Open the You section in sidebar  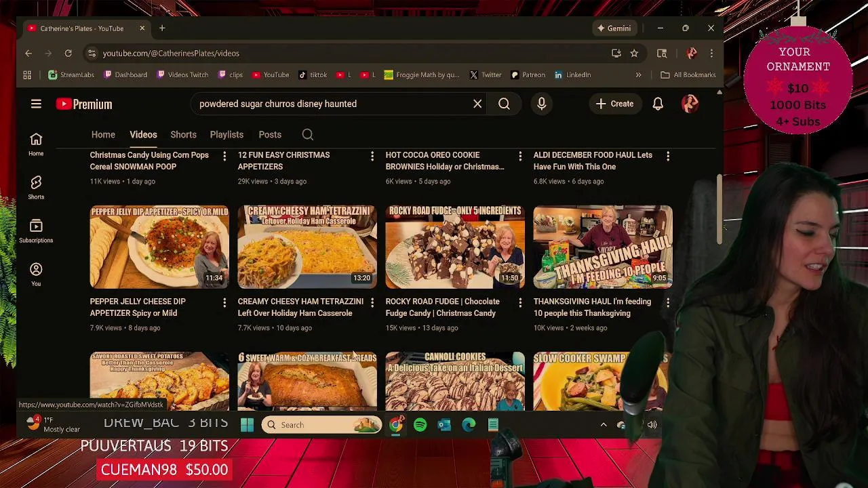pos(36,274)
